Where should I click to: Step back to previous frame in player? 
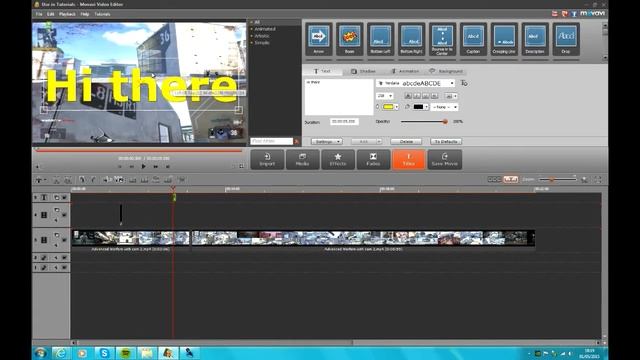click(x=131, y=167)
